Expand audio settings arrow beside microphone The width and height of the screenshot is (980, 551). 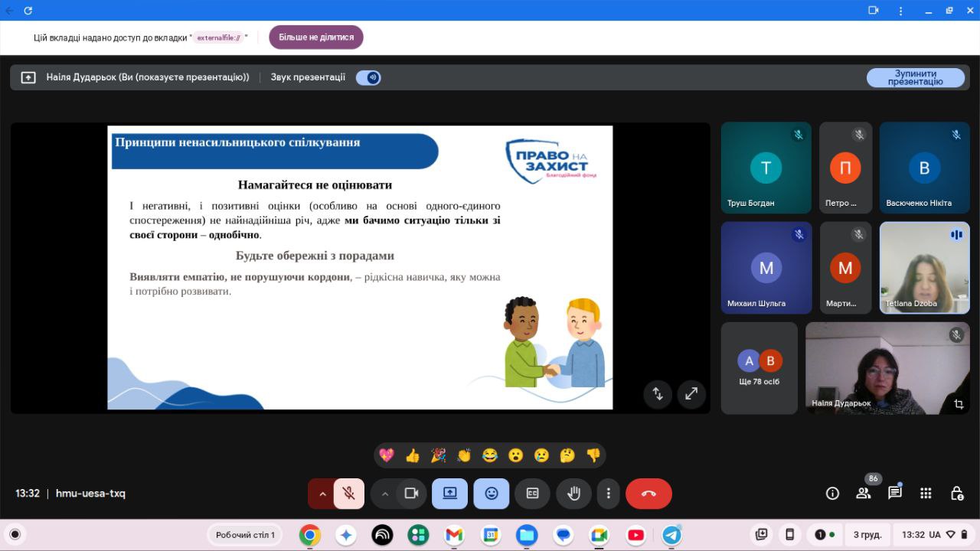point(322,494)
